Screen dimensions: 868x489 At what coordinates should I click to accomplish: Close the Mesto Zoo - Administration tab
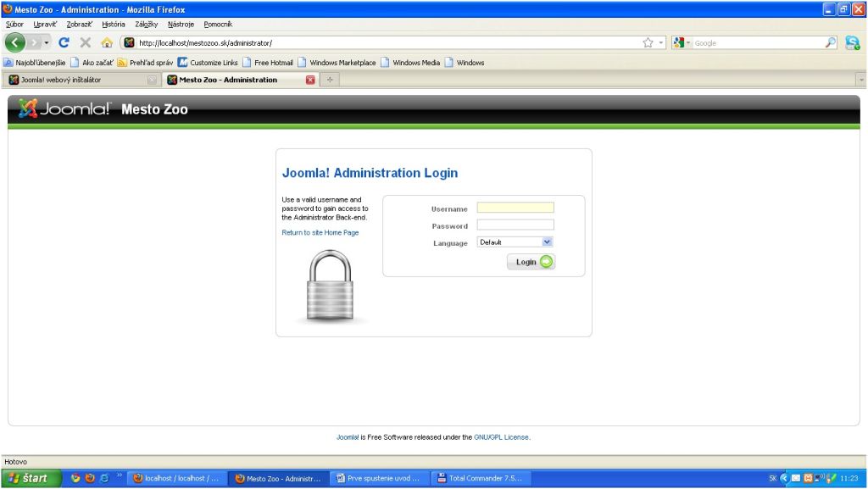click(310, 81)
